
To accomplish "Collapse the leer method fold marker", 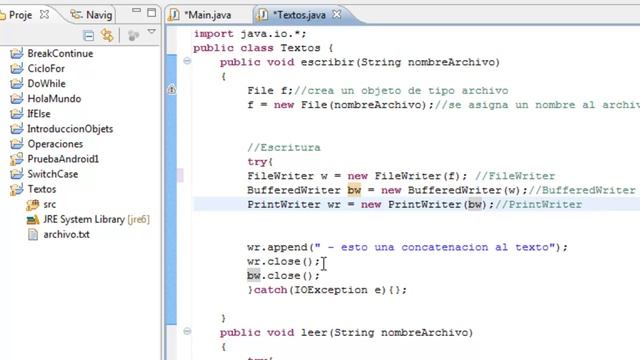I will (187, 331).
